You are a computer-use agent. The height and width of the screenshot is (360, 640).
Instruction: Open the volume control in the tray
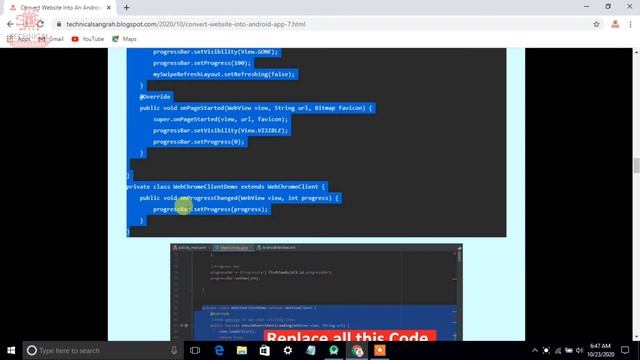coord(579,350)
